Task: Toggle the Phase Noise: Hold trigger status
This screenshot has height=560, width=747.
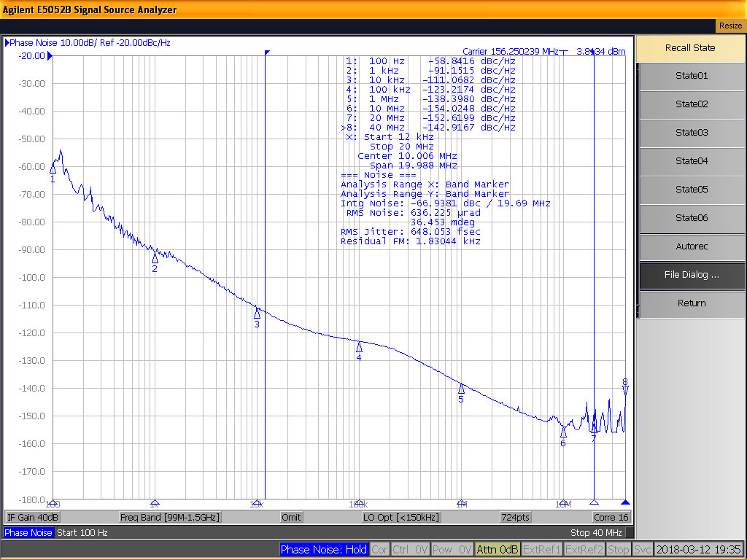Action: 324,549
